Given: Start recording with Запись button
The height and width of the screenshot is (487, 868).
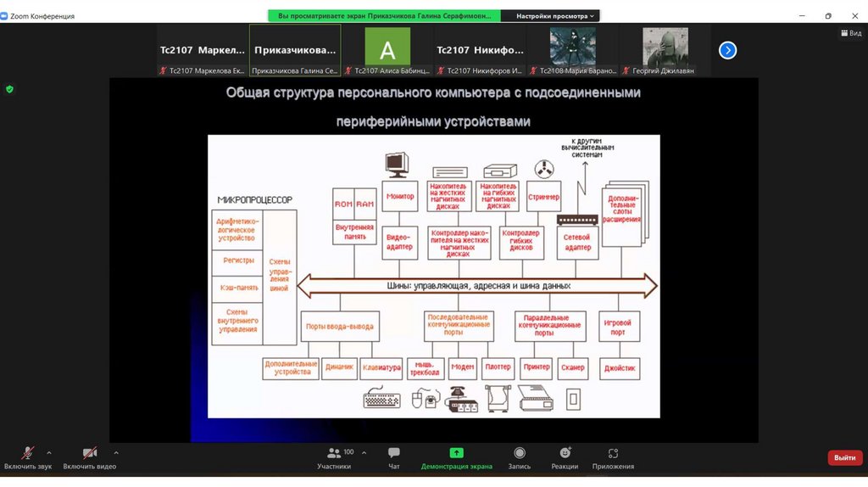Looking at the screenshot, I should 520,458.
